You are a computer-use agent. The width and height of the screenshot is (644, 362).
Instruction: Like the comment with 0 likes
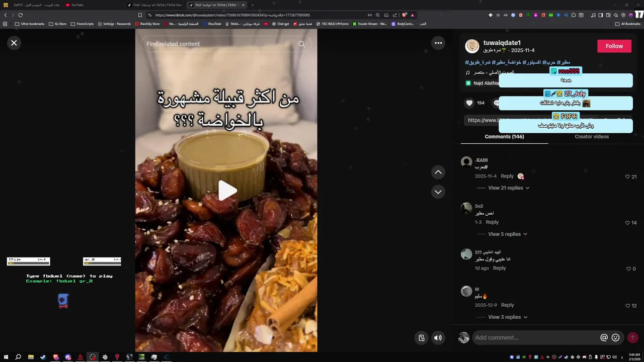[x=628, y=269]
